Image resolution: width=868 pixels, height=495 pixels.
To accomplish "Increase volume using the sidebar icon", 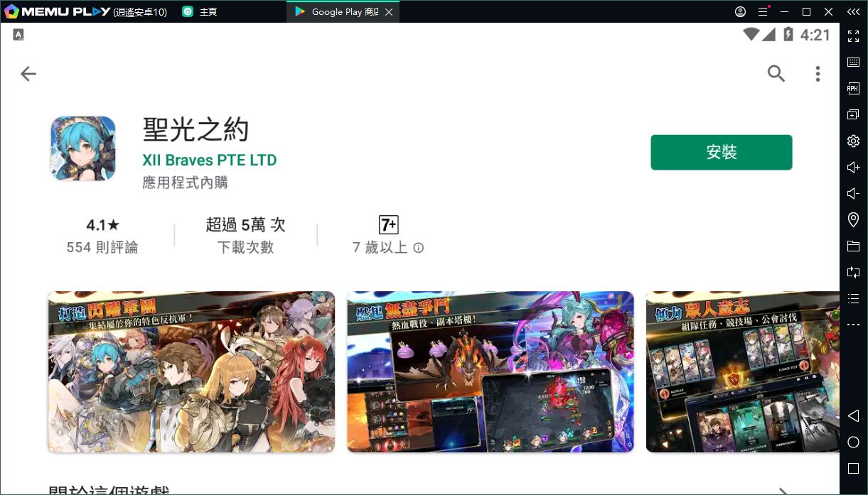I will [x=852, y=167].
